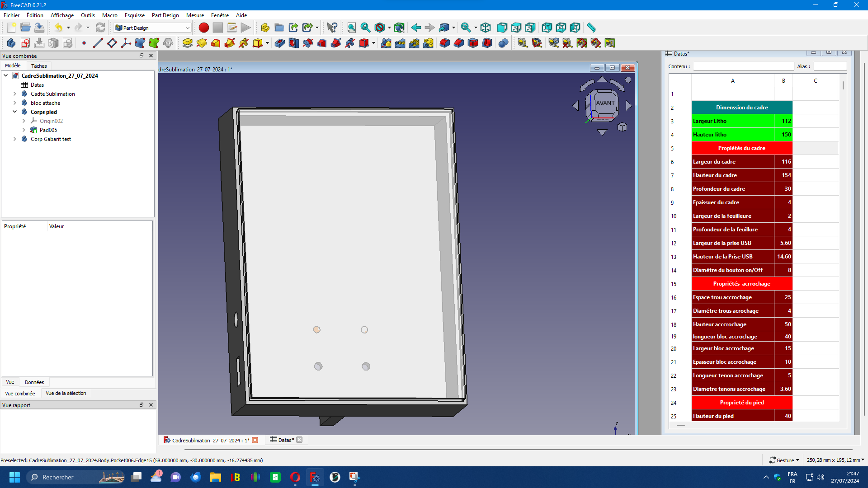The height and width of the screenshot is (488, 868).
Task: Select the Pocket tool icon
Action: 280,43
